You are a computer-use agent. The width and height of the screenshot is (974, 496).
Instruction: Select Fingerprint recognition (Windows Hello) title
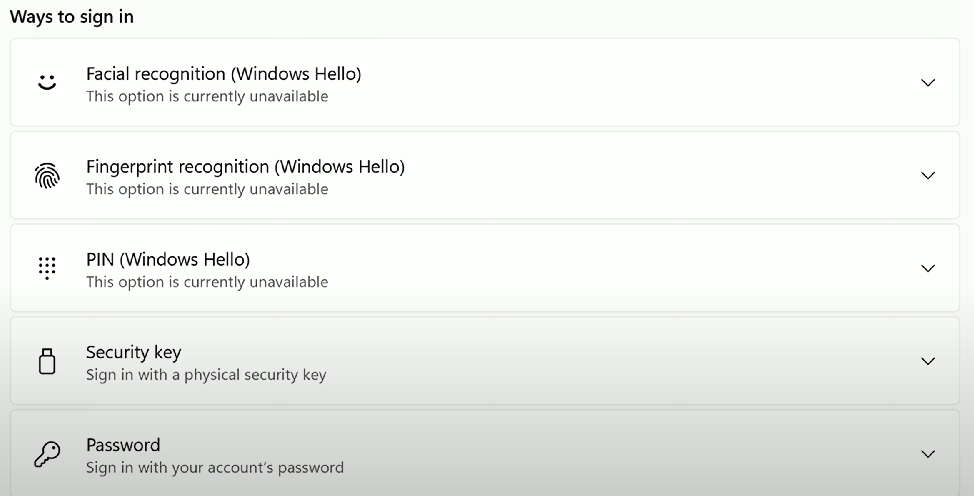pos(245,167)
